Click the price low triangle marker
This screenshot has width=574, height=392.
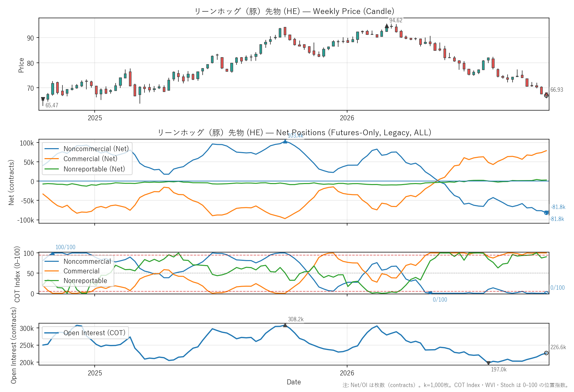[x=43, y=99]
